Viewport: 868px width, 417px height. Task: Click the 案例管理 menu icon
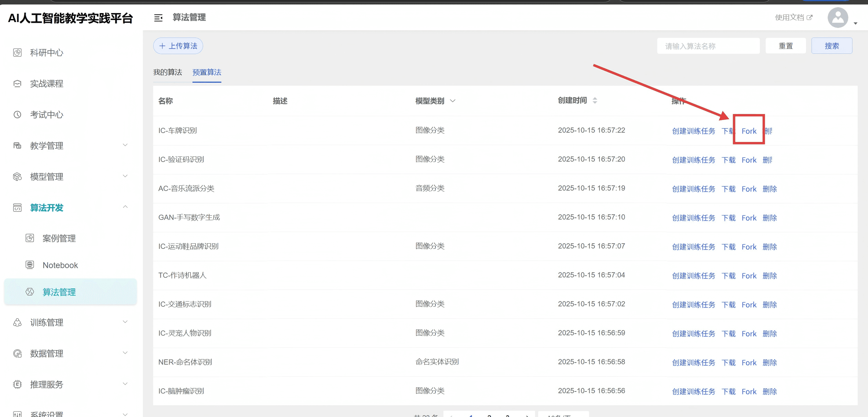click(x=30, y=238)
